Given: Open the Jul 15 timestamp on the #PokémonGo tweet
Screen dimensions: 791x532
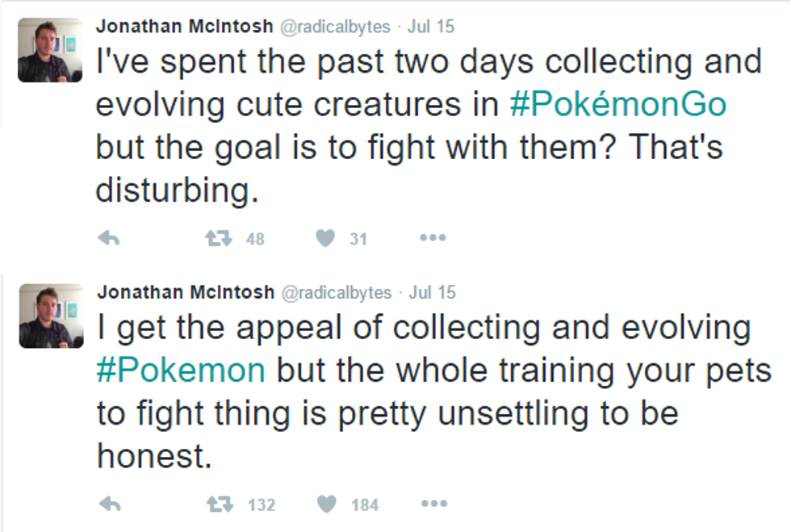Looking at the screenshot, I should pyautogui.click(x=431, y=26).
